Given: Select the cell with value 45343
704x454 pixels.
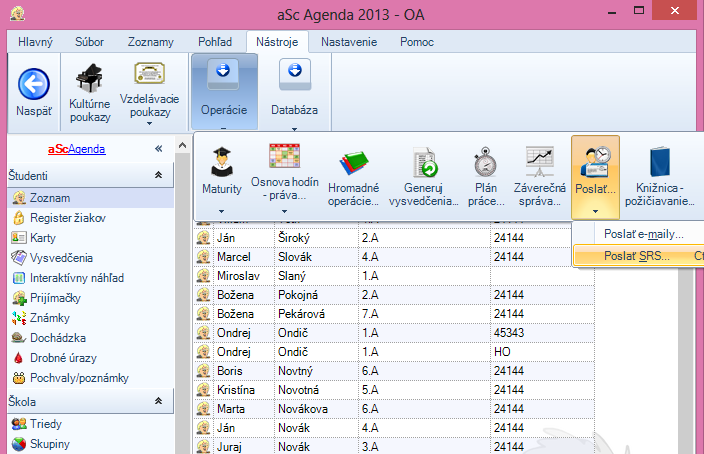Looking at the screenshot, I should tap(542, 333).
